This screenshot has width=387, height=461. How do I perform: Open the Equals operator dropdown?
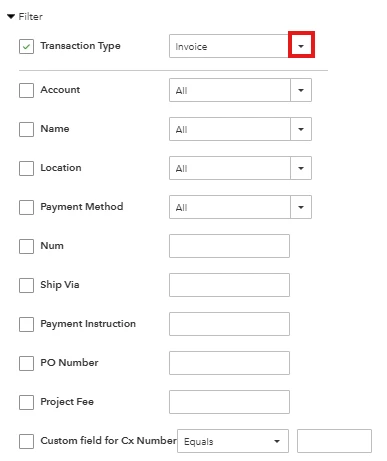233,441
